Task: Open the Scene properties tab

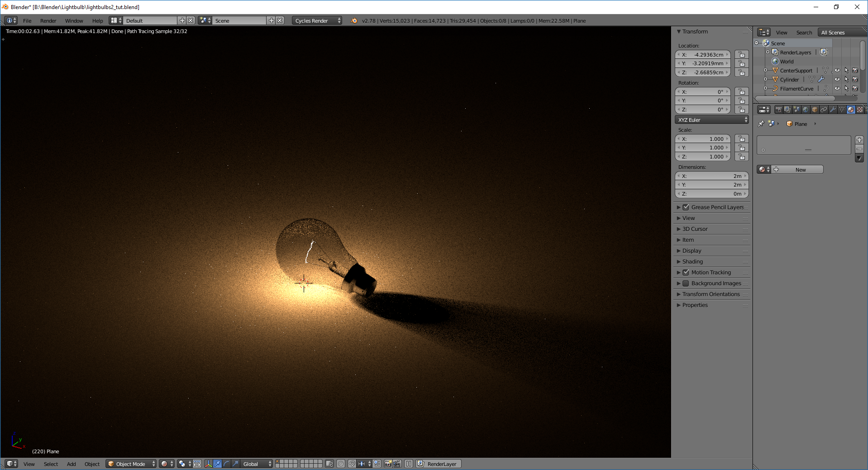Action: (796, 110)
